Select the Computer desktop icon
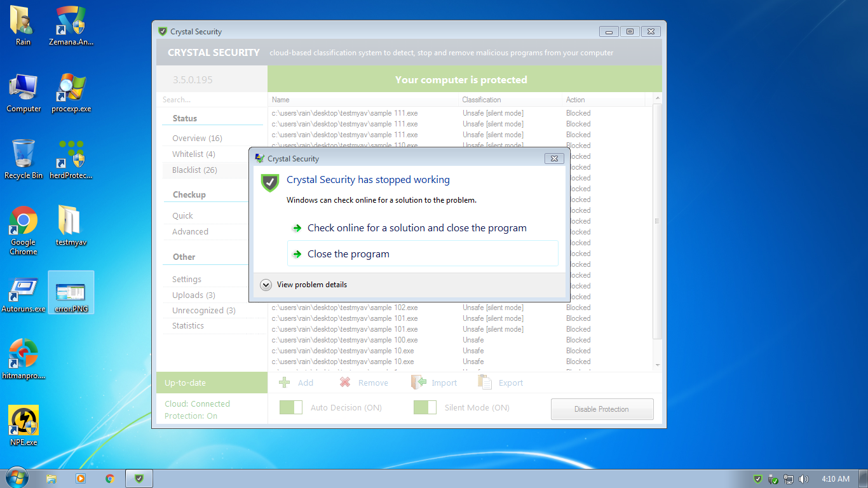Screen dimensions: 868x488 [24, 92]
